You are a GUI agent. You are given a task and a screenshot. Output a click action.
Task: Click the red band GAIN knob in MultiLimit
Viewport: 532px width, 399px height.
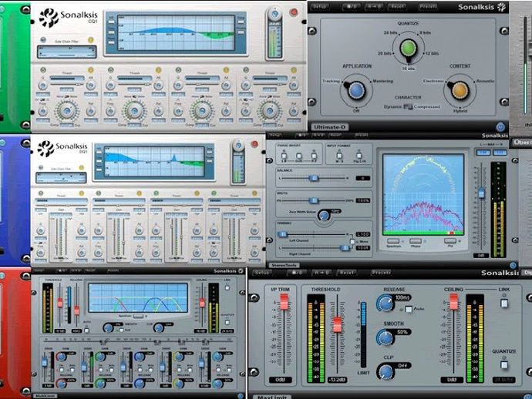point(61,357)
